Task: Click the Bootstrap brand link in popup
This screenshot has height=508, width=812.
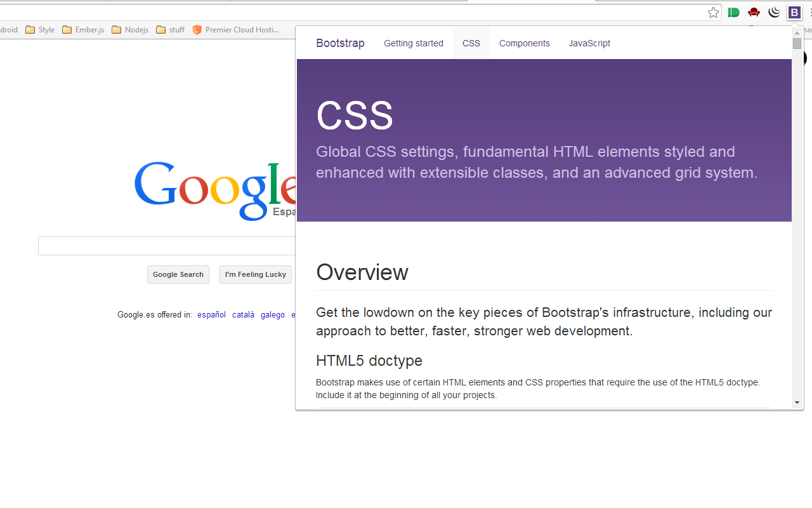Action: pyautogui.click(x=340, y=43)
